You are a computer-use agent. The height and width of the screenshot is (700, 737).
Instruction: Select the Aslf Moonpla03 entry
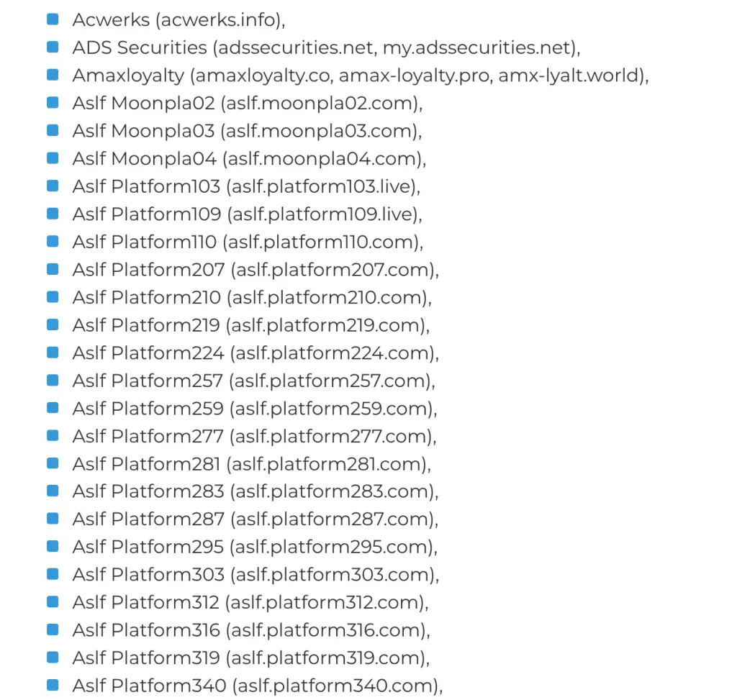248,131
